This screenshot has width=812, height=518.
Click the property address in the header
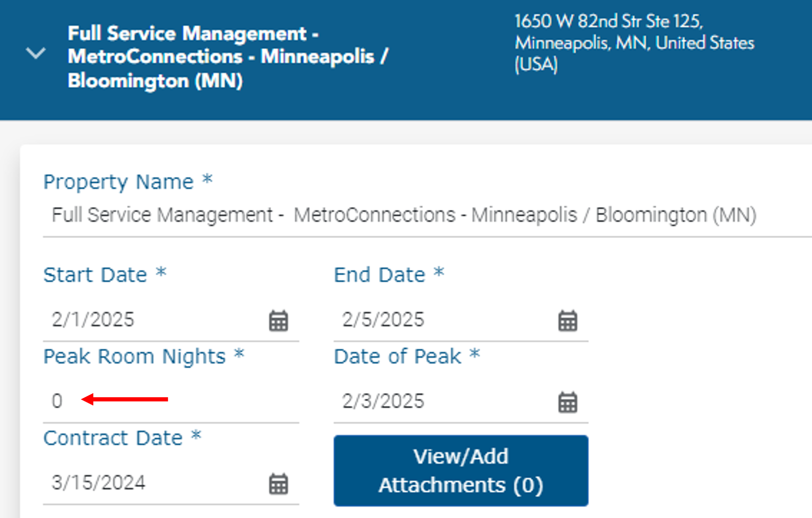click(x=633, y=42)
